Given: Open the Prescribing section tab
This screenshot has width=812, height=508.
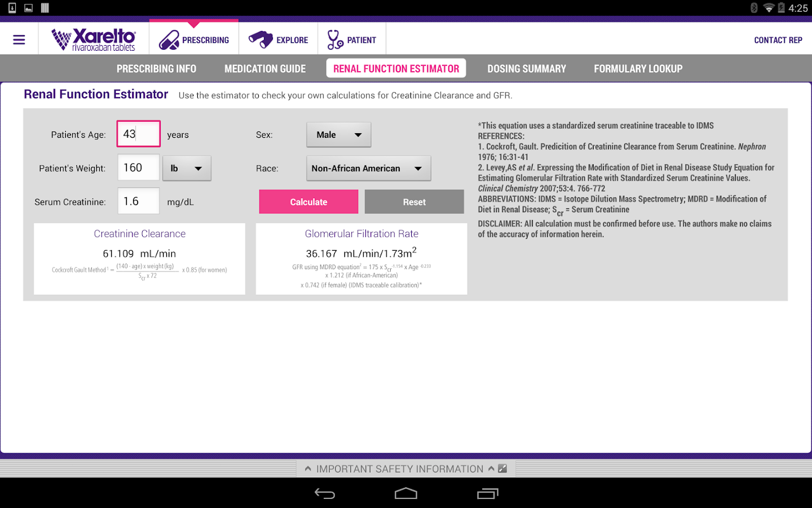Looking at the screenshot, I should point(194,40).
